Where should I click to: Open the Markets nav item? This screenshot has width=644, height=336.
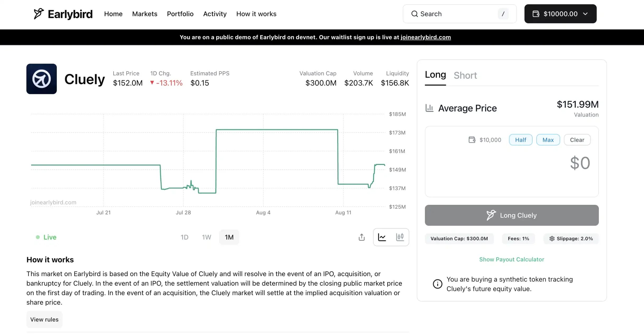point(144,14)
